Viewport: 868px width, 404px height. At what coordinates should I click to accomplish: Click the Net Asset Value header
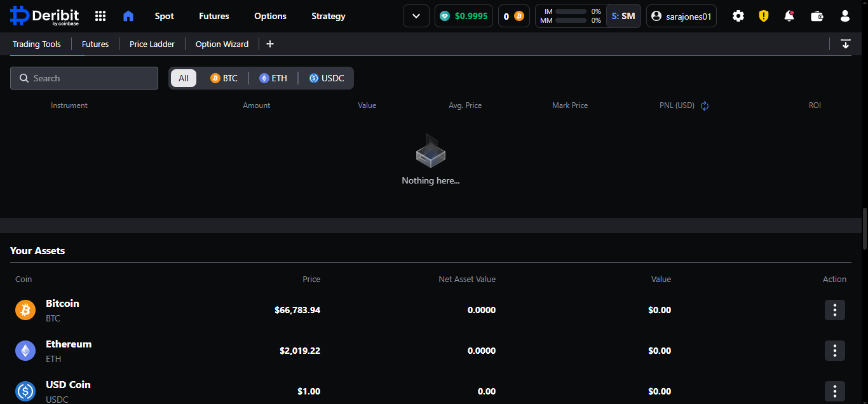(467, 279)
